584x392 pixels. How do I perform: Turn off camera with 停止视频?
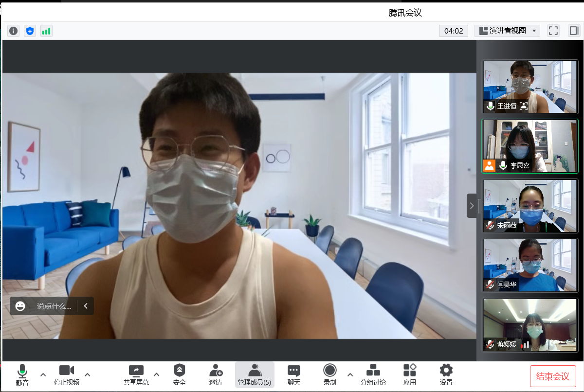(x=67, y=374)
